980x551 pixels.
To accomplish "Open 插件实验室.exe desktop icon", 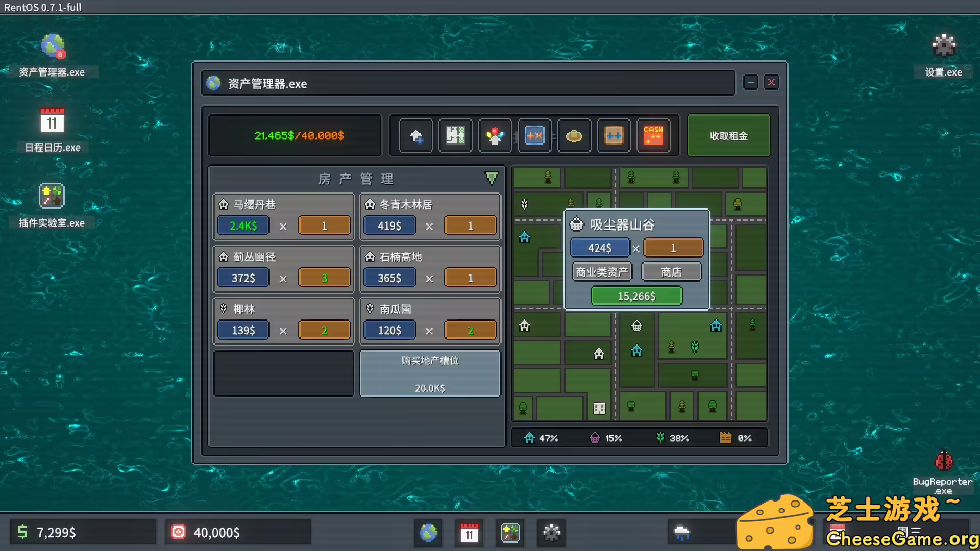I will point(51,204).
